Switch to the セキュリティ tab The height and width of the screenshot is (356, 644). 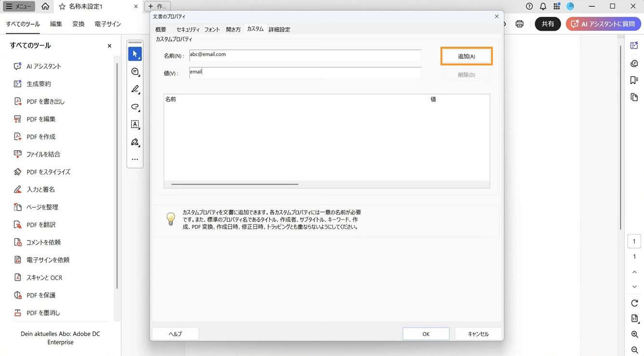click(x=187, y=29)
